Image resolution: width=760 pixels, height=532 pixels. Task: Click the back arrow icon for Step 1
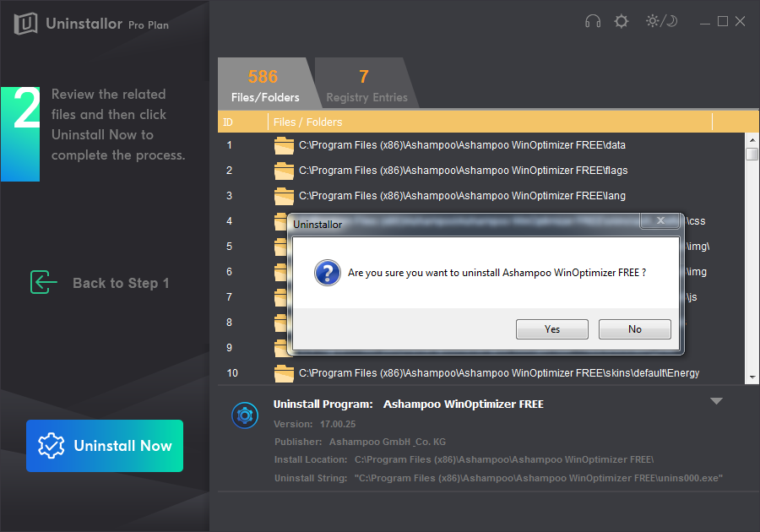43,282
